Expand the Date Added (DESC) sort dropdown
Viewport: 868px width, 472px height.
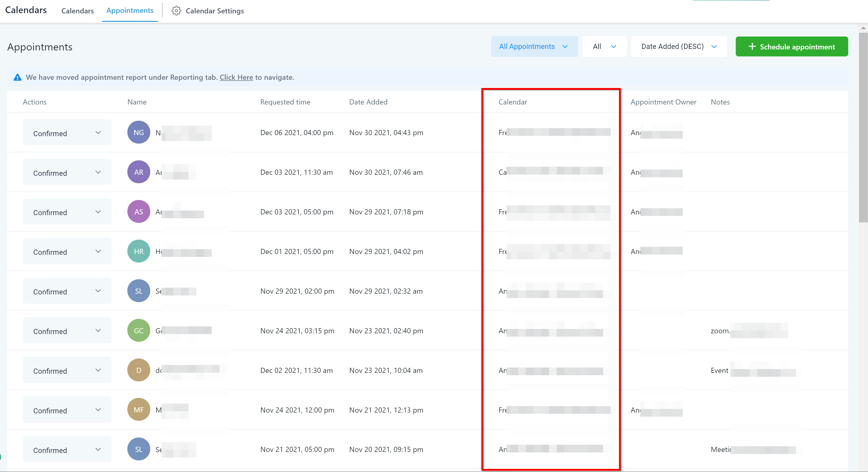tap(678, 47)
